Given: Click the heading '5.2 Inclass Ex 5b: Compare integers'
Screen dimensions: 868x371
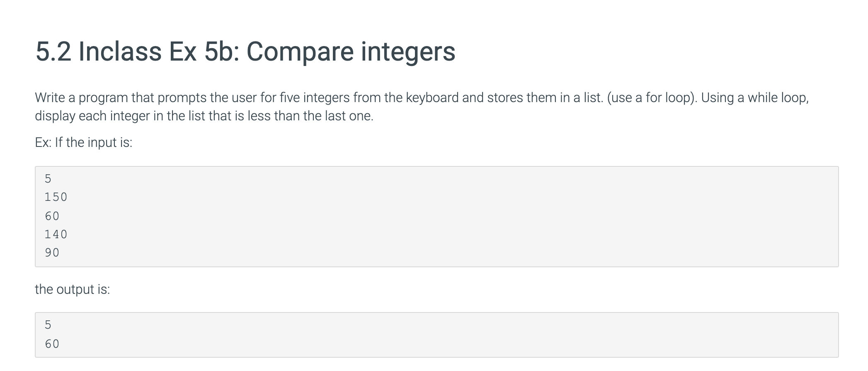Looking at the screenshot, I should click(x=245, y=52).
